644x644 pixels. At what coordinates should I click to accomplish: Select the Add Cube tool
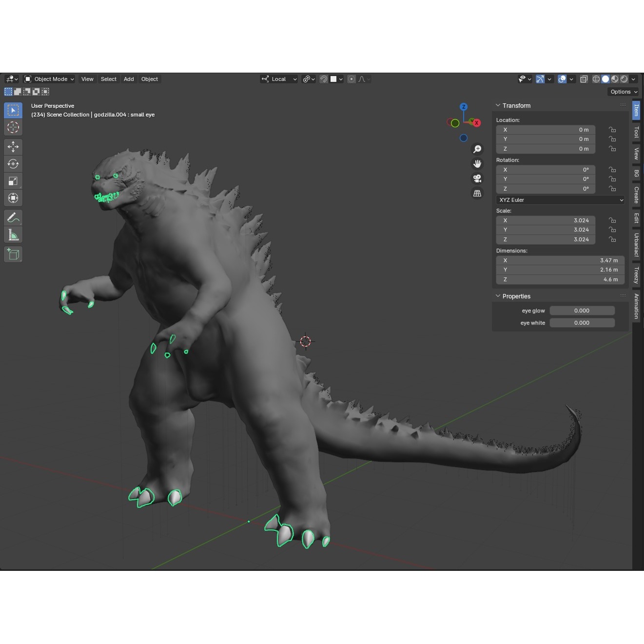[x=13, y=254]
